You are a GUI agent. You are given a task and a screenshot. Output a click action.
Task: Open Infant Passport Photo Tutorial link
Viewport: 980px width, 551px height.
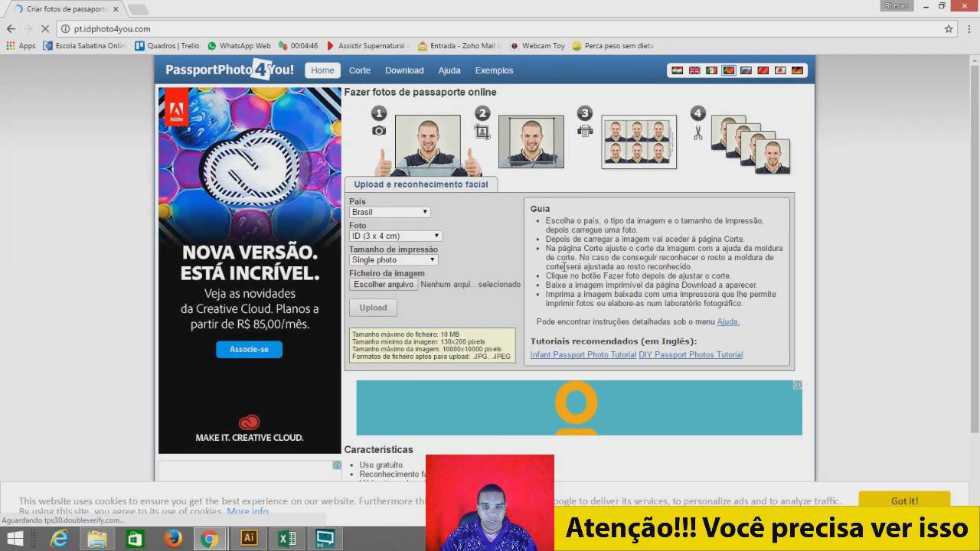[583, 355]
